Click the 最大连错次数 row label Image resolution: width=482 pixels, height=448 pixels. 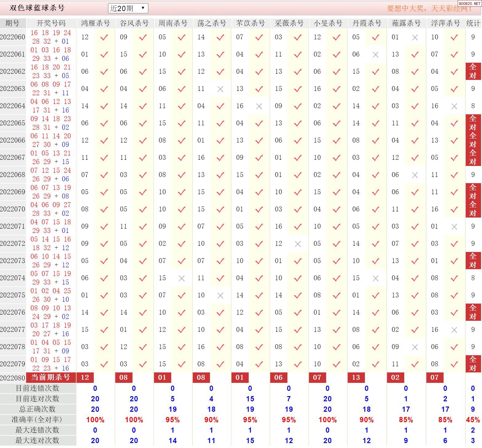[38, 430]
